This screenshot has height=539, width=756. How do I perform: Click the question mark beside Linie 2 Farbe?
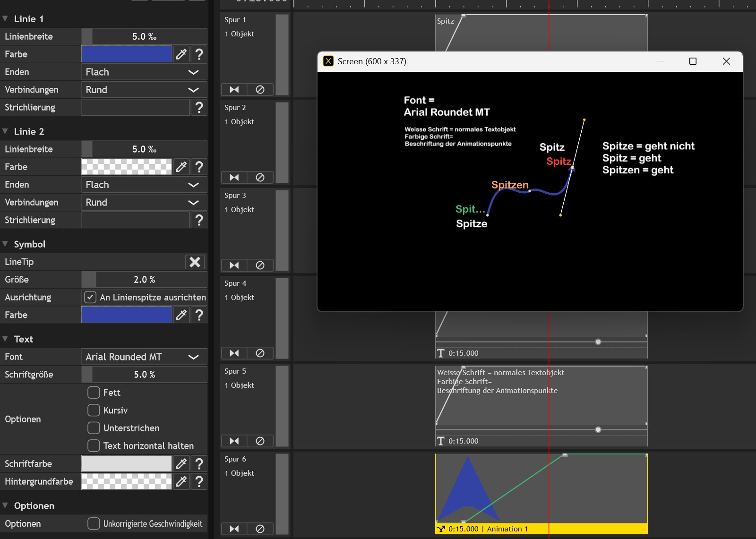click(x=199, y=167)
